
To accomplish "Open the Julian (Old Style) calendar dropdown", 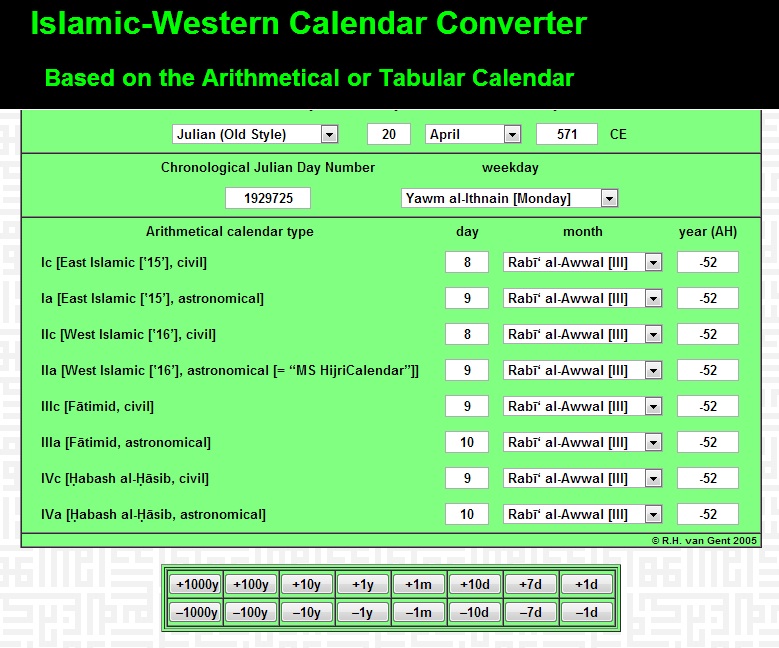I will click(x=254, y=134).
